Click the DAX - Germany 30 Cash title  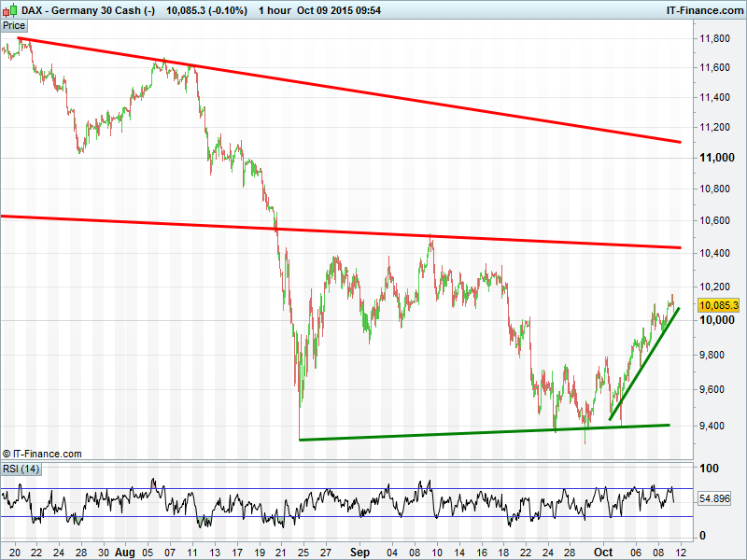(x=88, y=10)
